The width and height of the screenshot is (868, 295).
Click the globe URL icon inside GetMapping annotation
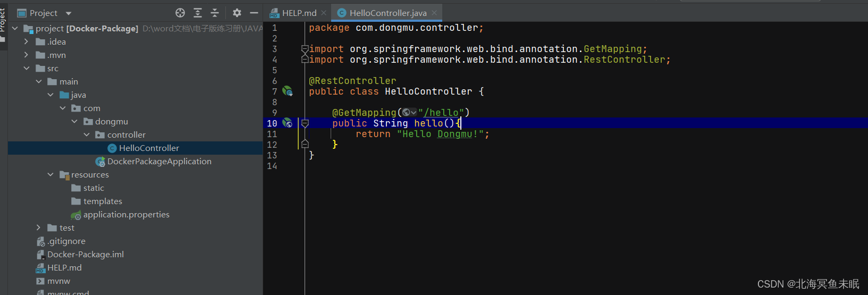407,112
